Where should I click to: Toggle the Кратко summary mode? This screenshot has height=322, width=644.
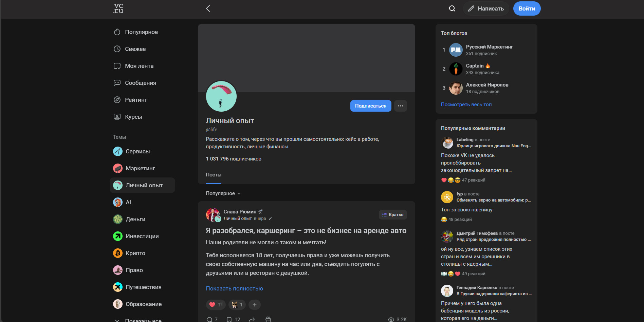click(x=393, y=215)
